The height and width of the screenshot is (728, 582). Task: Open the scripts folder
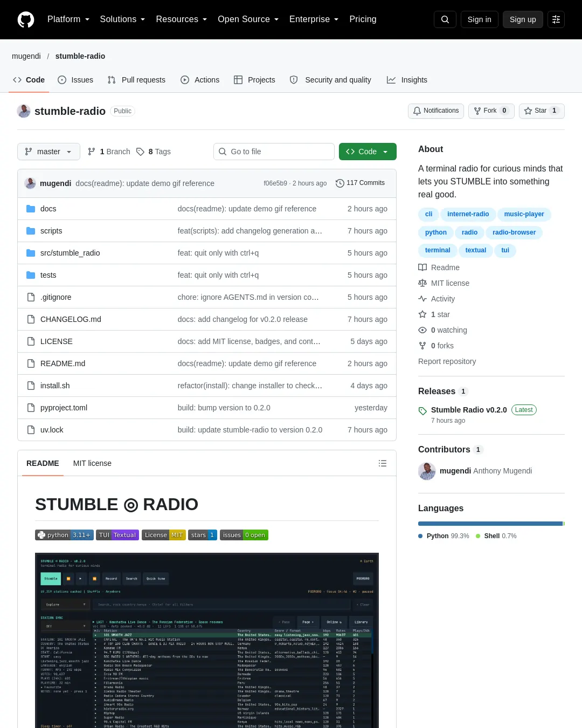(51, 231)
